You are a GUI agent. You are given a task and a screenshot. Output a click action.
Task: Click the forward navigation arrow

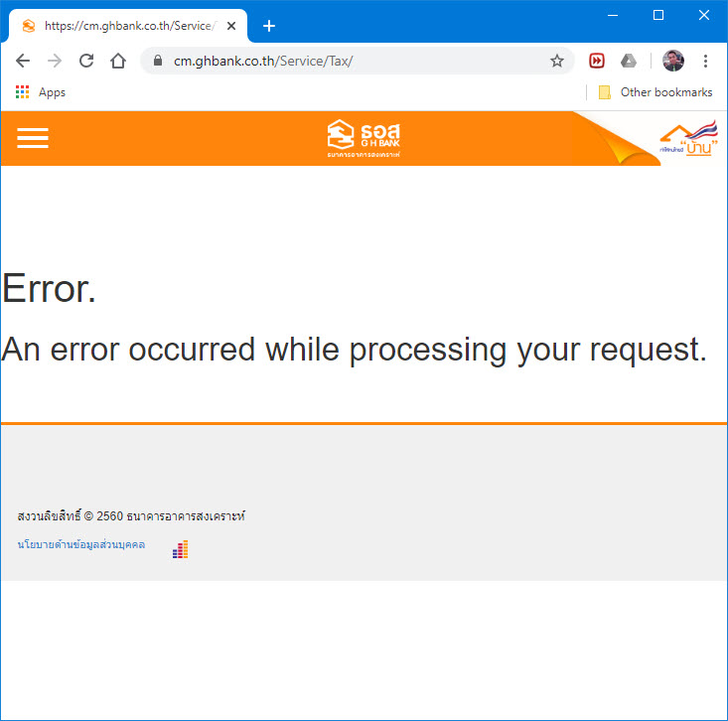tap(55, 61)
